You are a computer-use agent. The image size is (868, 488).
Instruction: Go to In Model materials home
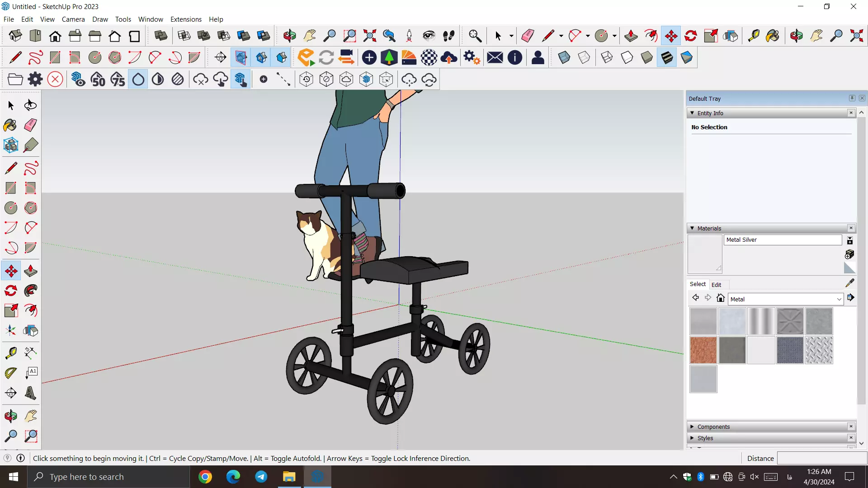click(721, 298)
